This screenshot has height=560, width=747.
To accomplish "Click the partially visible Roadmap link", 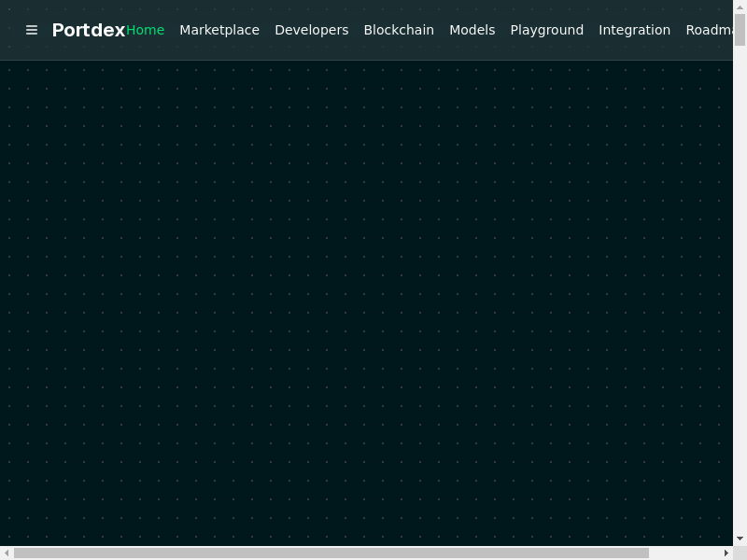I will [708, 30].
